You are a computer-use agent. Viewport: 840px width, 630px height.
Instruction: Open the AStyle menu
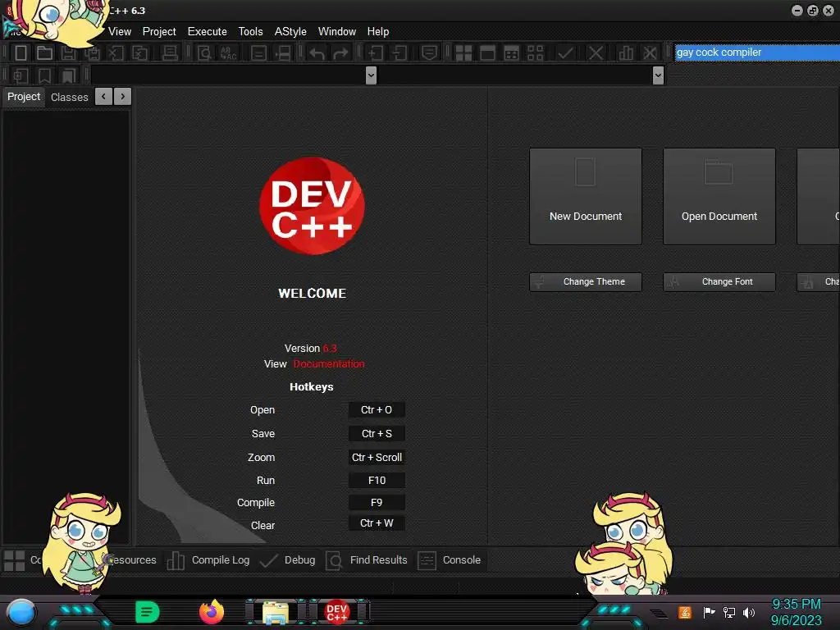(290, 32)
